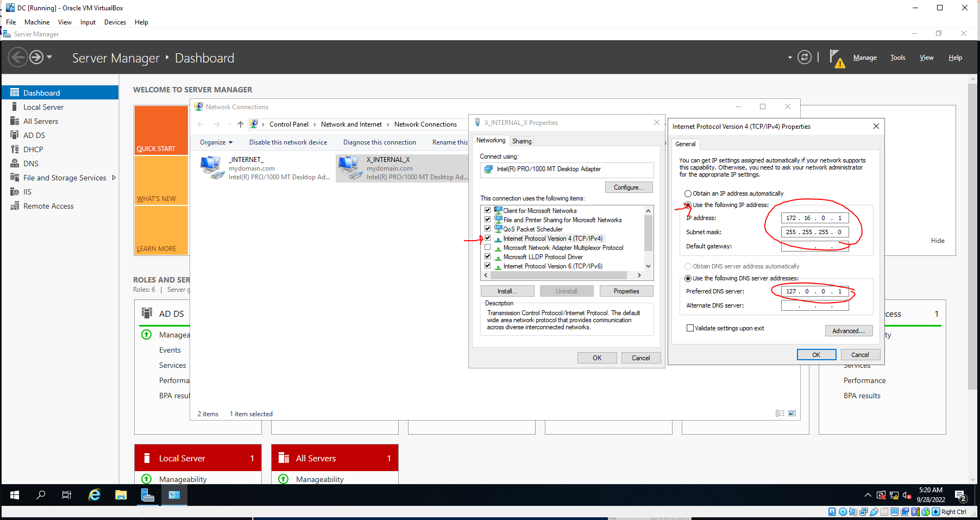Click the Configure... button
This screenshot has height=520, width=980.
[629, 187]
